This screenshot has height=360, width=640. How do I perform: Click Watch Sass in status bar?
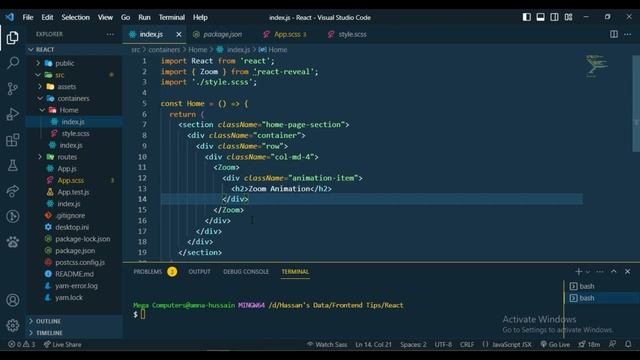click(x=327, y=344)
